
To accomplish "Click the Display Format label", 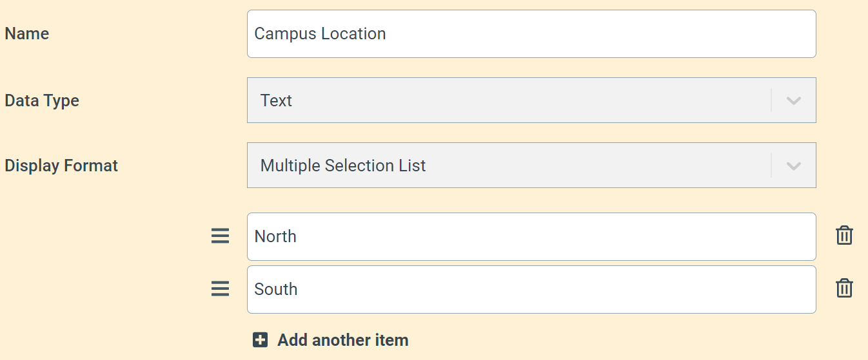I will tap(61, 166).
